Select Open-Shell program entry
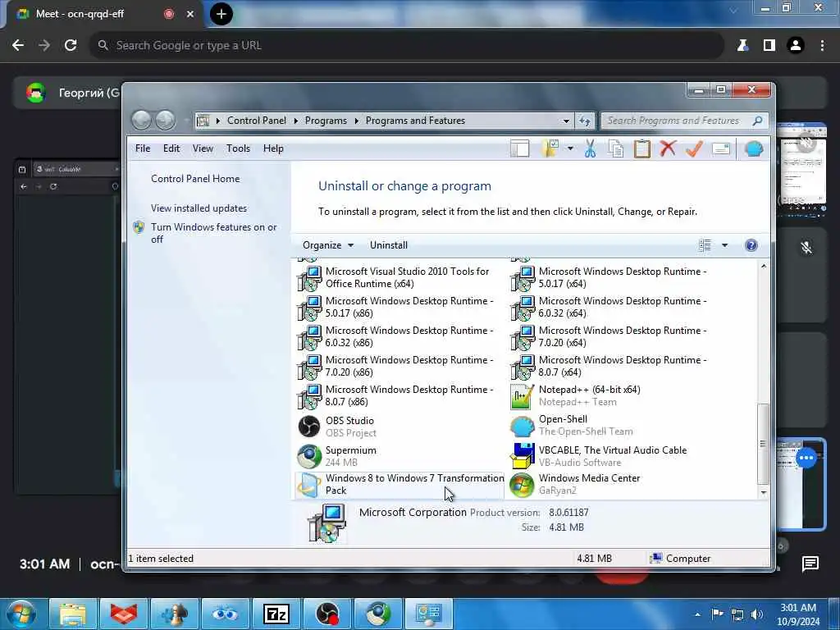840x630 pixels. point(612,425)
